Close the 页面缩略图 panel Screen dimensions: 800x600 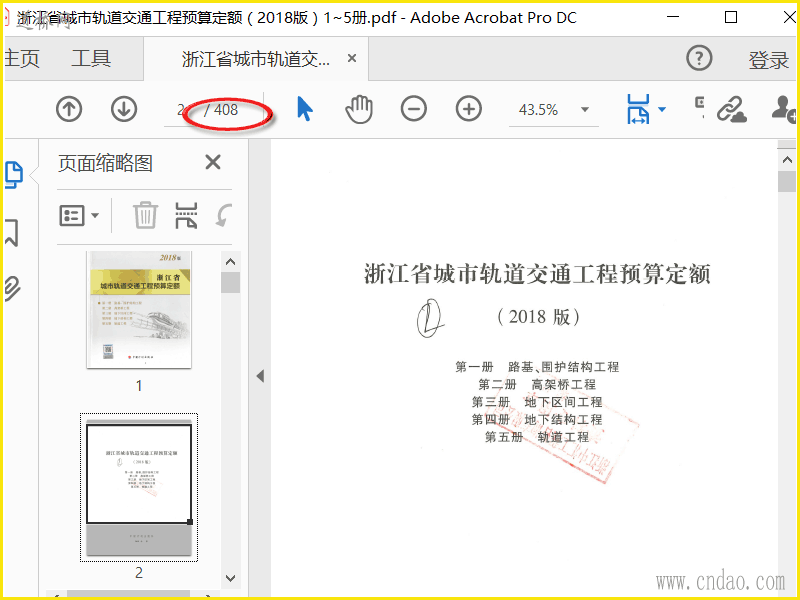pos(213,163)
